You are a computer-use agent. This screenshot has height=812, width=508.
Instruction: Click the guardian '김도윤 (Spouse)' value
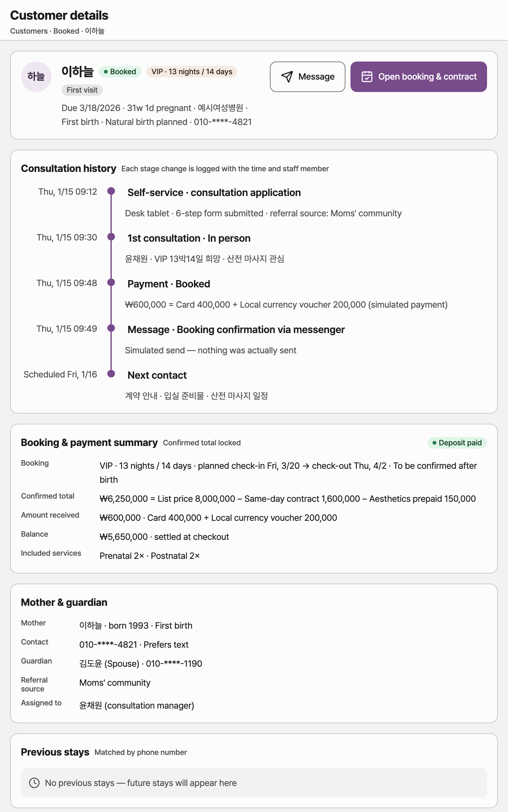[x=141, y=664]
